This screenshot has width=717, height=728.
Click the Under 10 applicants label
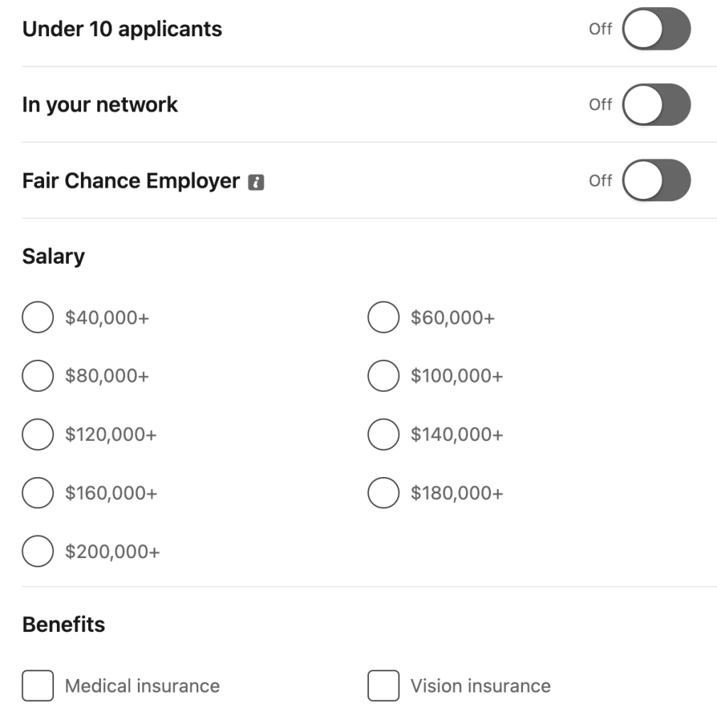click(122, 29)
